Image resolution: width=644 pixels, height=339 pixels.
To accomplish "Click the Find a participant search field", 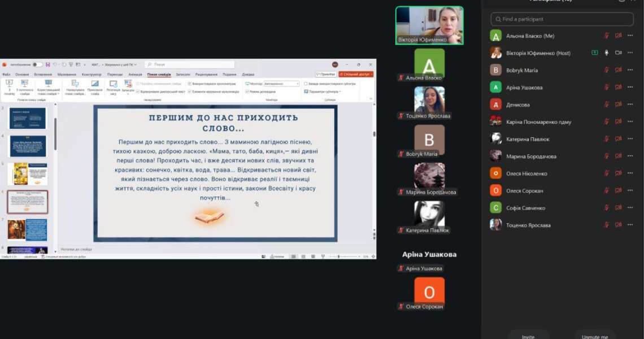I will pyautogui.click(x=562, y=19).
